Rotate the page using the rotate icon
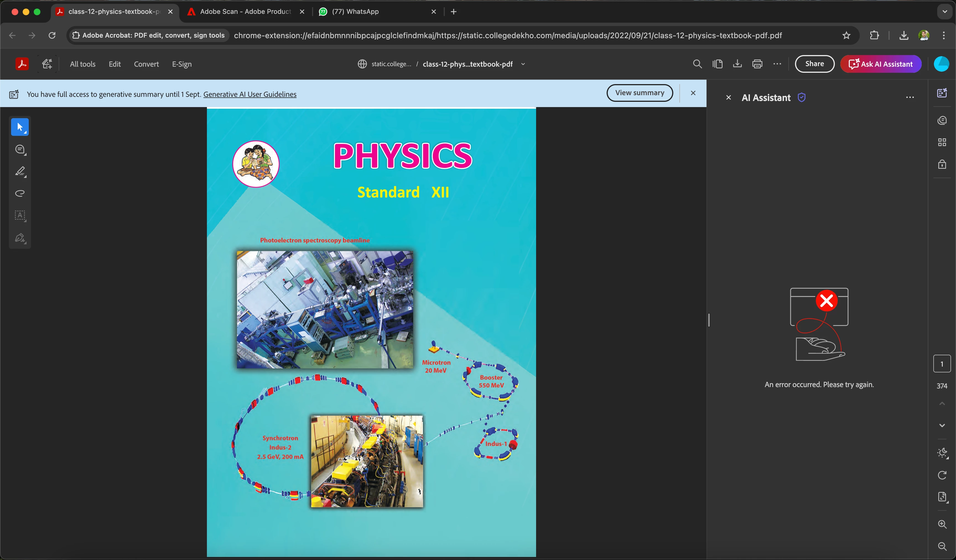This screenshot has width=956, height=560. tap(942, 475)
